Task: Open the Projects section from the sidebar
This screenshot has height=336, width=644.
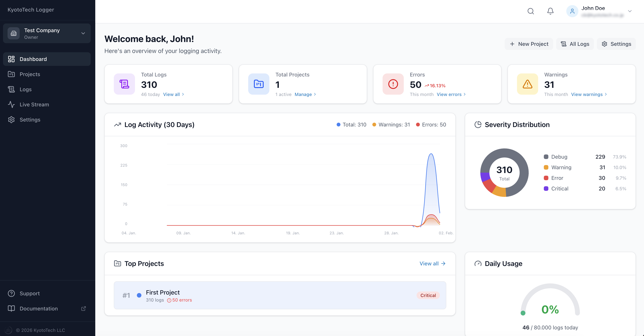Action: coord(29,74)
